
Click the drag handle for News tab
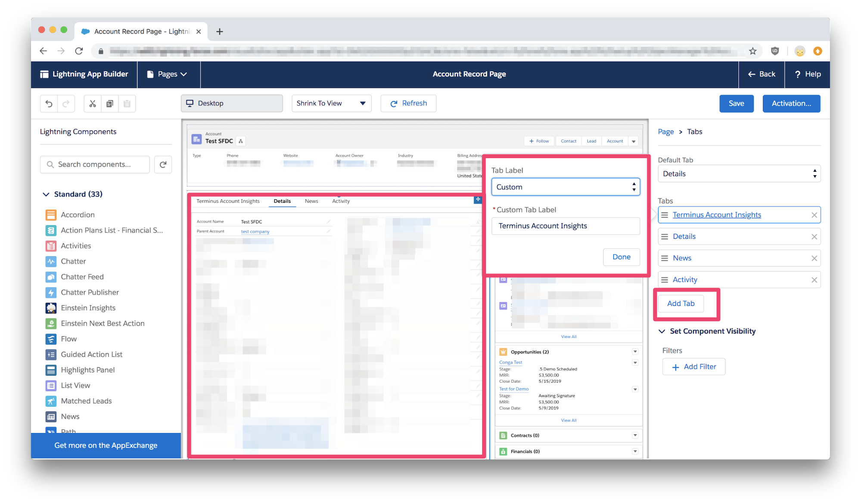[665, 258]
